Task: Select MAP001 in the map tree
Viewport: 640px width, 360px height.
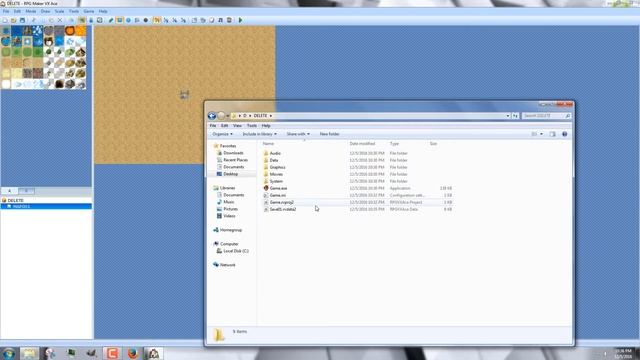Action: (x=21, y=207)
